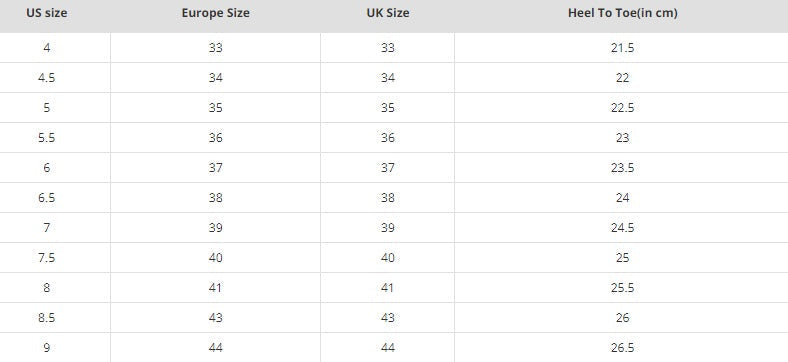Click UK size 40 cell

(x=387, y=258)
